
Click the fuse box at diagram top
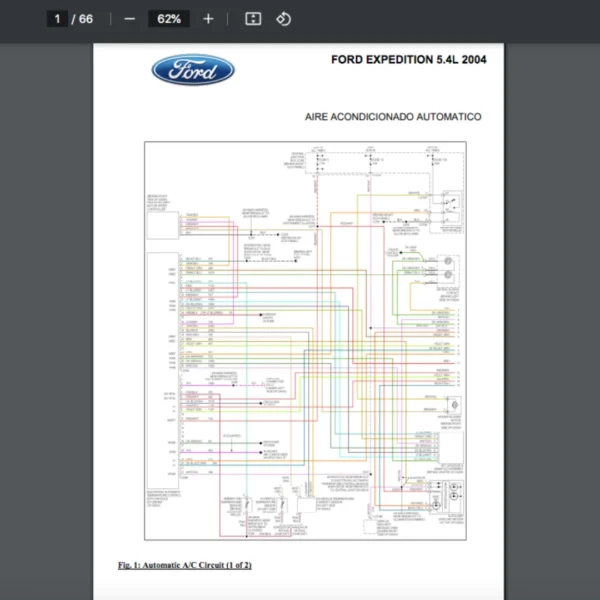[372, 160]
